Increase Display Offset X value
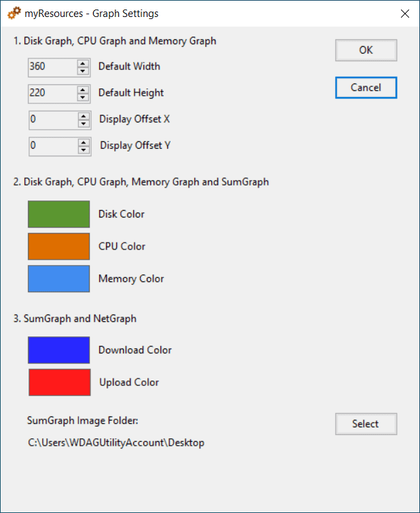 pos(84,116)
